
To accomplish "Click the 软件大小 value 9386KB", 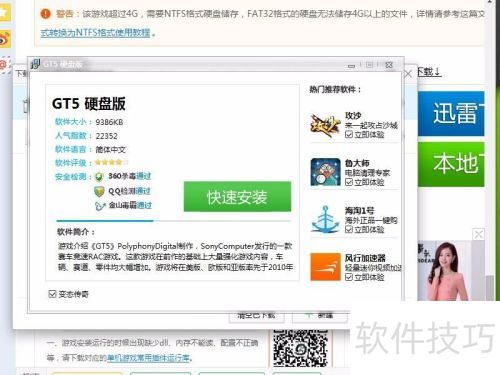I will [x=109, y=122].
